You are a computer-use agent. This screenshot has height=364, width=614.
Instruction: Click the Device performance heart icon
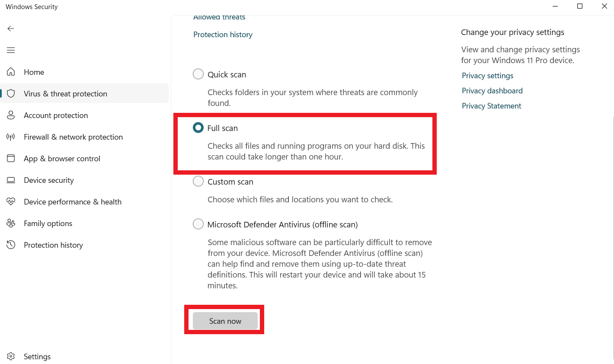(x=11, y=201)
